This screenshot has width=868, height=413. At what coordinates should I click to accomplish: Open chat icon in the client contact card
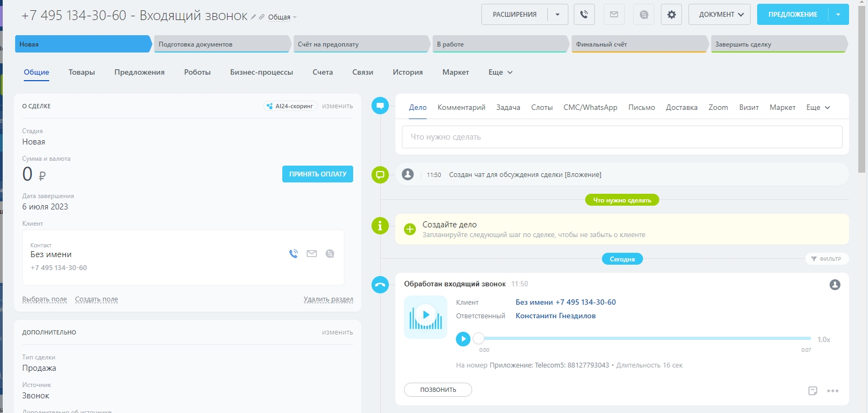pyautogui.click(x=330, y=253)
